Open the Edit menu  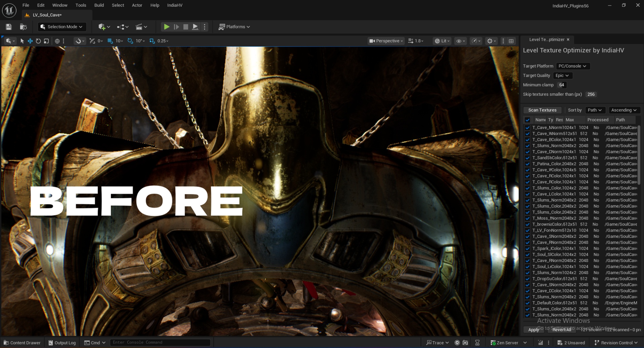41,5
